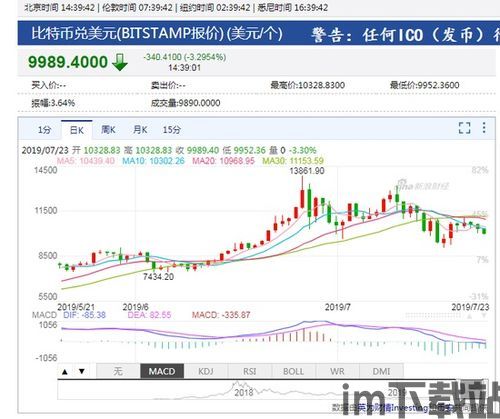Click the ICO warning banner text
500x419 pixels.
(x=405, y=34)
